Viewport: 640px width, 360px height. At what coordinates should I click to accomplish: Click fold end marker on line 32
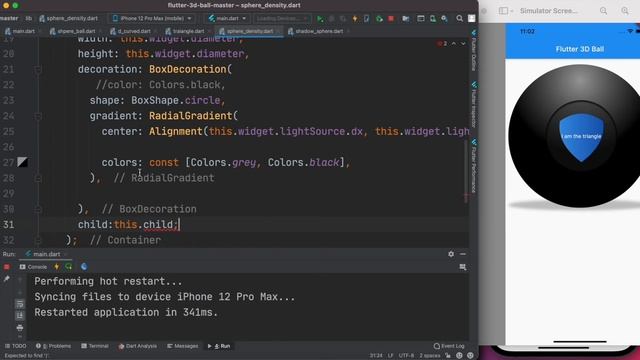[38, 240]
